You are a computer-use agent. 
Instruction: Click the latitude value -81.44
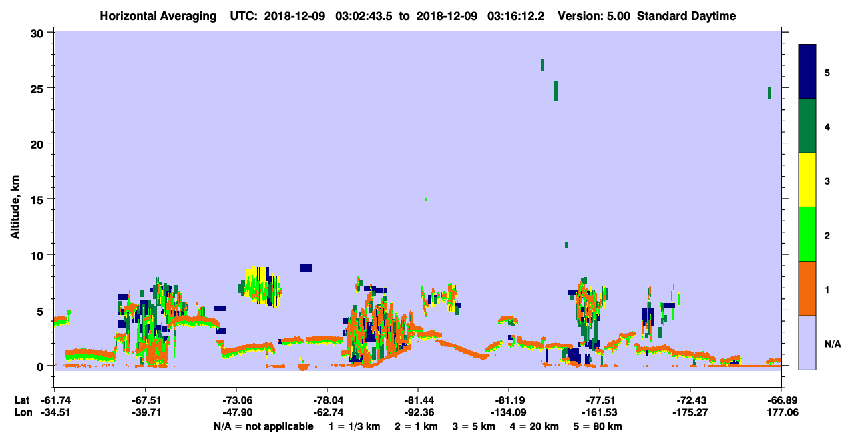pyautogui.click(x=417, y=400)
